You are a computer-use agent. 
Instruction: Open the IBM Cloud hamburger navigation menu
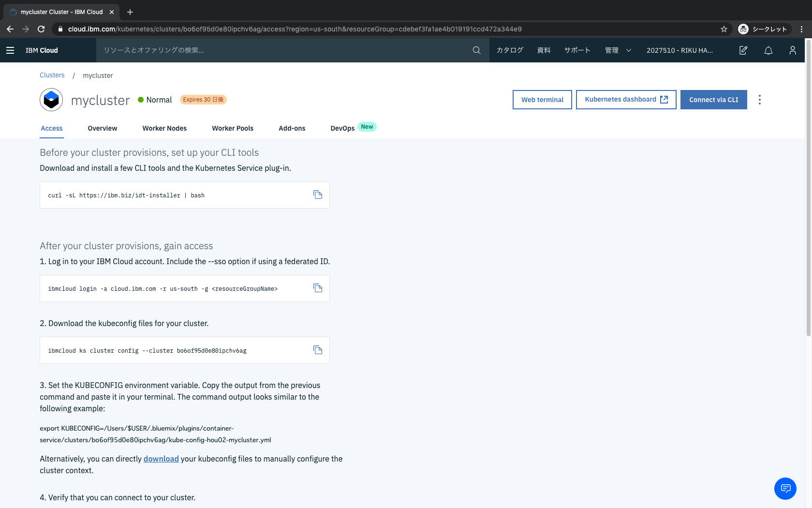tap(10, 50)
